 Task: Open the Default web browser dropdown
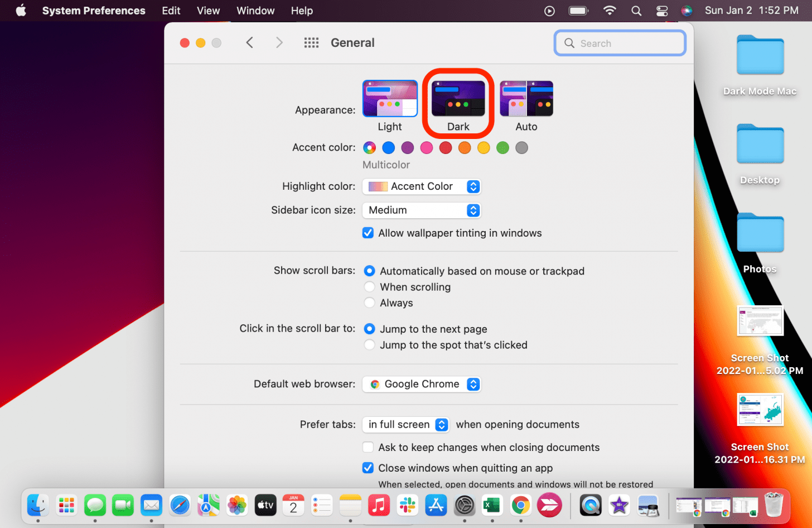pyautogui.click(x=421, y=384)
